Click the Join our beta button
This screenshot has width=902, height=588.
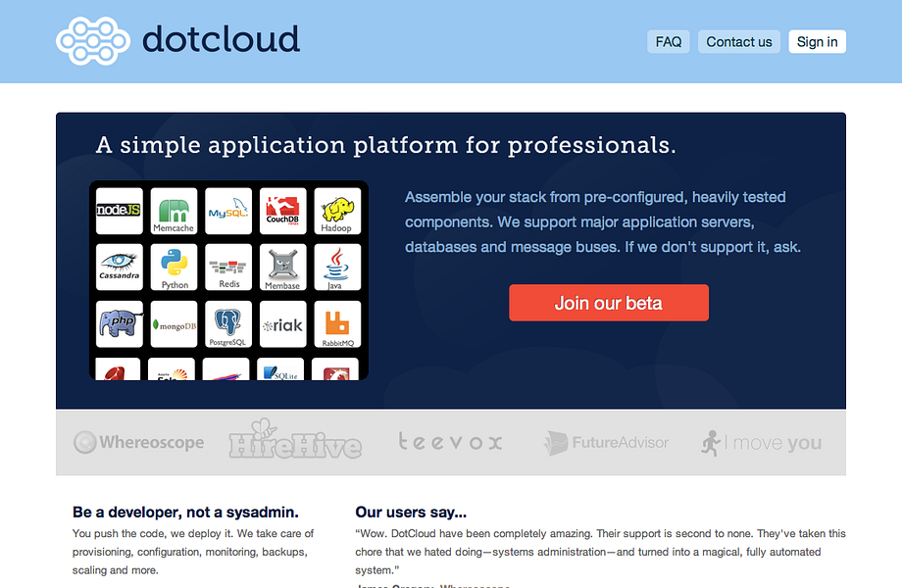coord(608,302)
